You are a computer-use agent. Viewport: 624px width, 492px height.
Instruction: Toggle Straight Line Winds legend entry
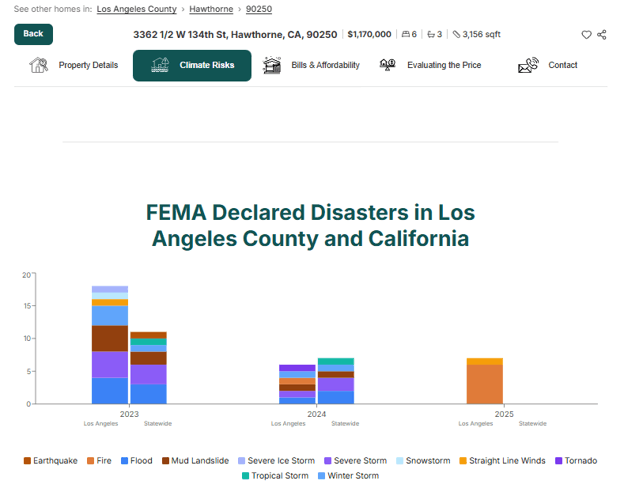tap(502, 461)
